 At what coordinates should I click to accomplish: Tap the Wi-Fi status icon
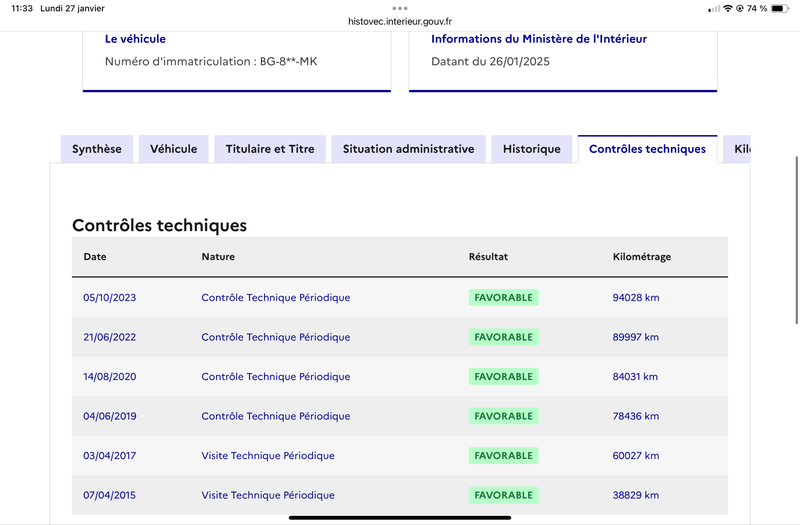pos(728,8)
